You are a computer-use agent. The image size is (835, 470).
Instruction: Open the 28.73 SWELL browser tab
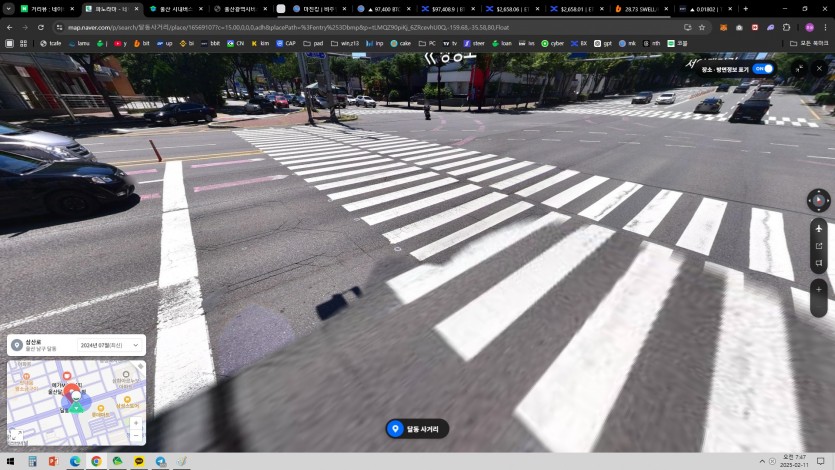coord(642,9)
